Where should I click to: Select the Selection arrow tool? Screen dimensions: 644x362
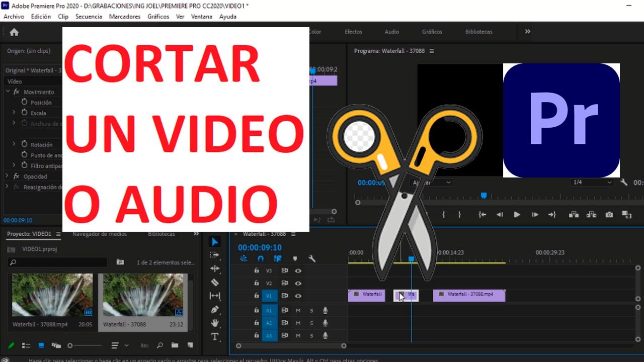pyautogui.click(x=215, y=242)
